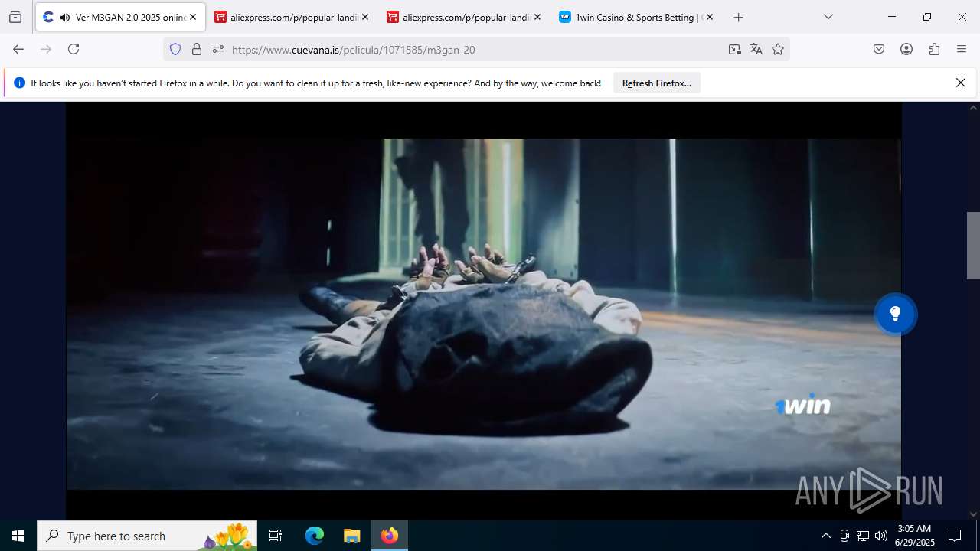Click the taskbar search box
Viewport: 980px width, 551px height.
[x=147, y=536]
